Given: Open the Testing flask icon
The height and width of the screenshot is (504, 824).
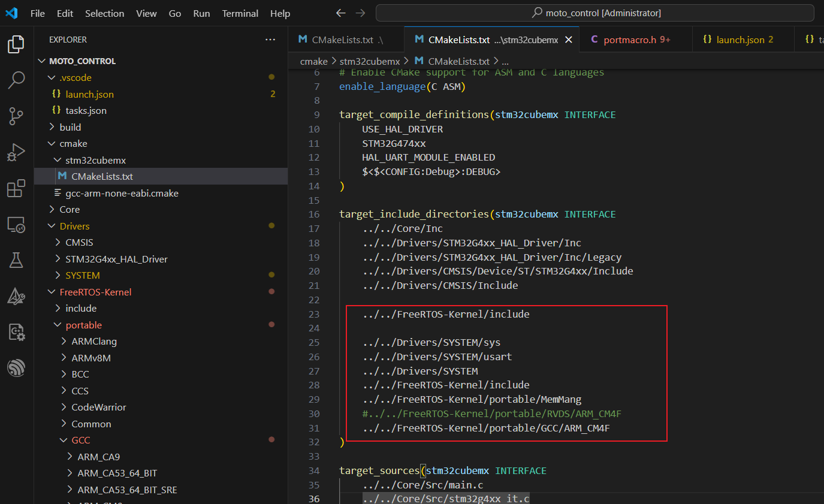Looking at the screenshot, I should click(x=16, y=260).
